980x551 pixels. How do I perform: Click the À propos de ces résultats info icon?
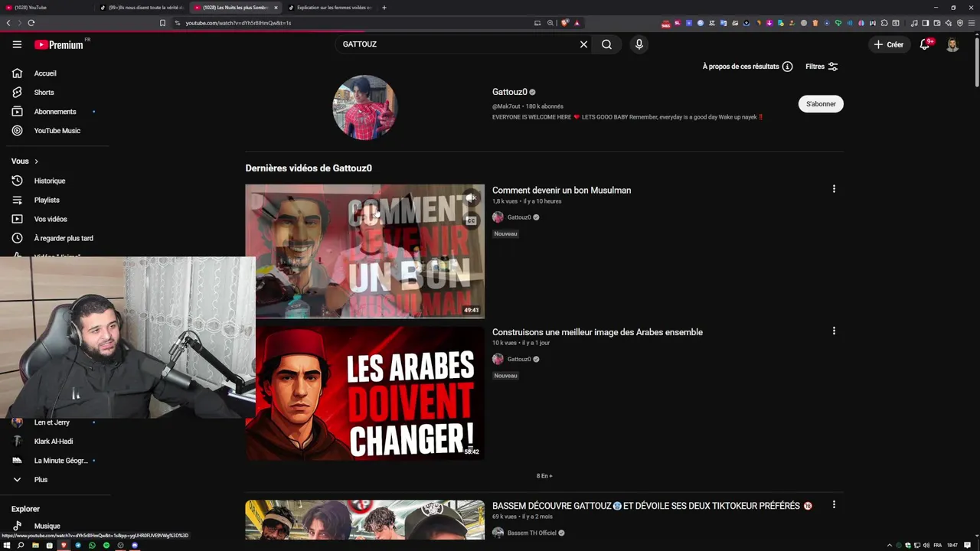pyautogui.click(x=787, y=67)
